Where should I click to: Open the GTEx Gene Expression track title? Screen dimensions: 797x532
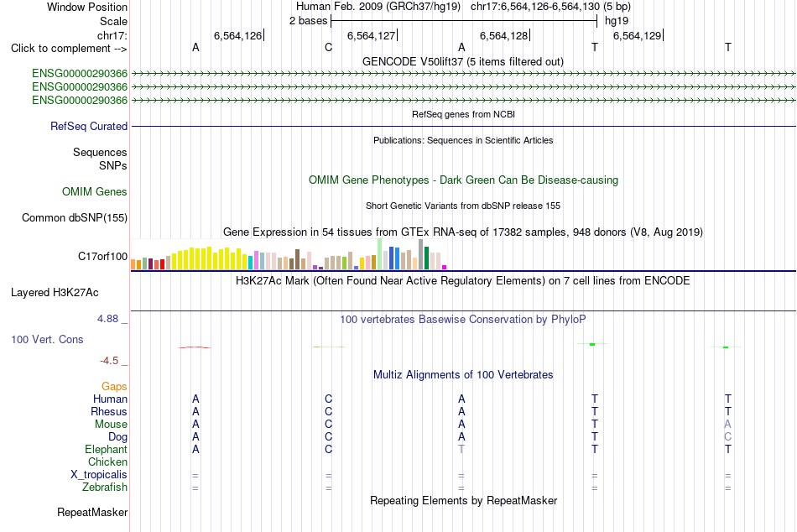click(463, 232)
